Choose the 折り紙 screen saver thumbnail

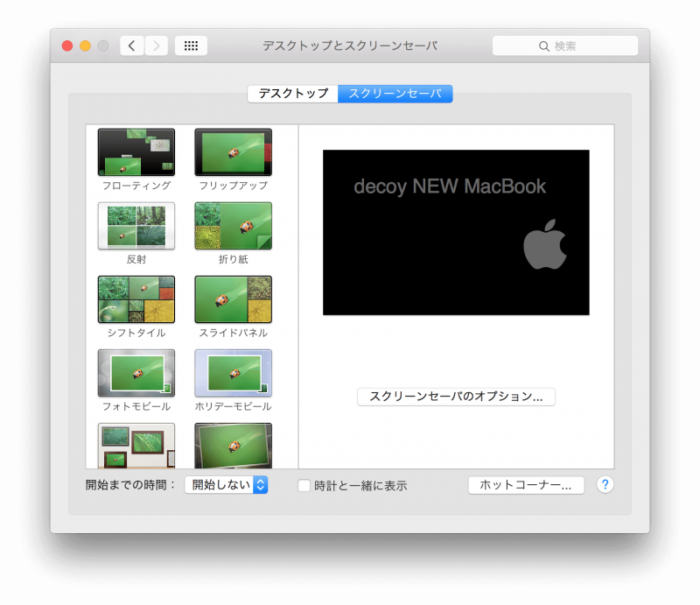pyautogui.click(x=233, y=226)
